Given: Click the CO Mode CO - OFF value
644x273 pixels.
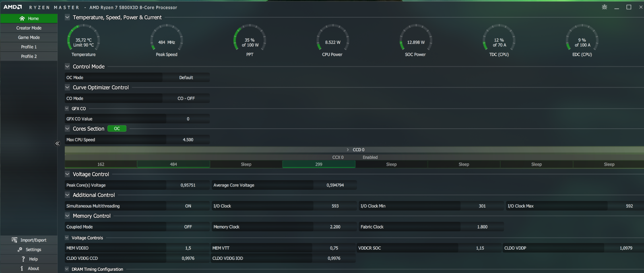Looking at the screenshot, I should point(186,99).
